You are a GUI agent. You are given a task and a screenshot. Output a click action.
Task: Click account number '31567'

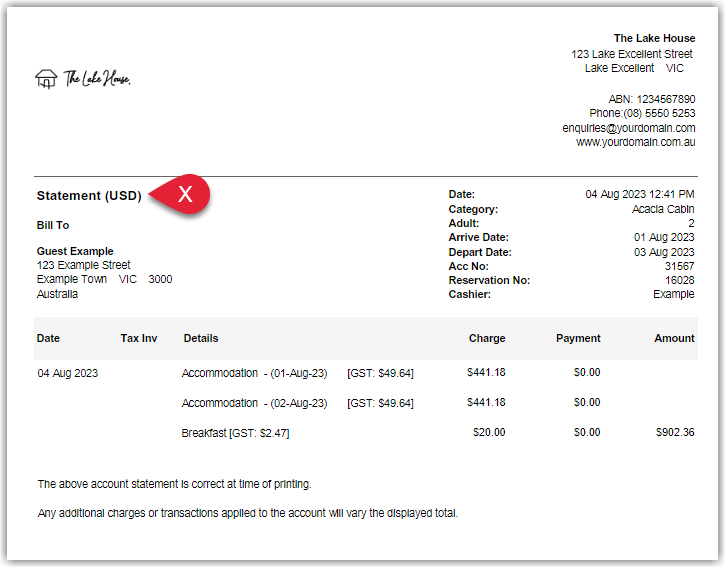pos(679,267)
